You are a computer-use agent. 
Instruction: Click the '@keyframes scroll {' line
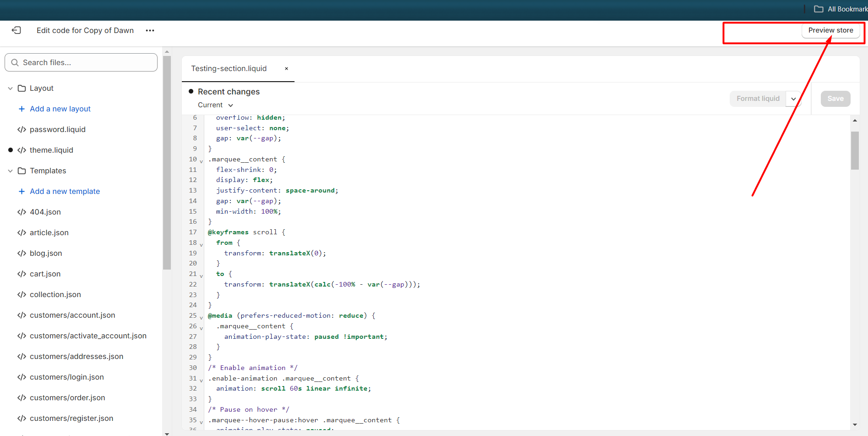246,232
